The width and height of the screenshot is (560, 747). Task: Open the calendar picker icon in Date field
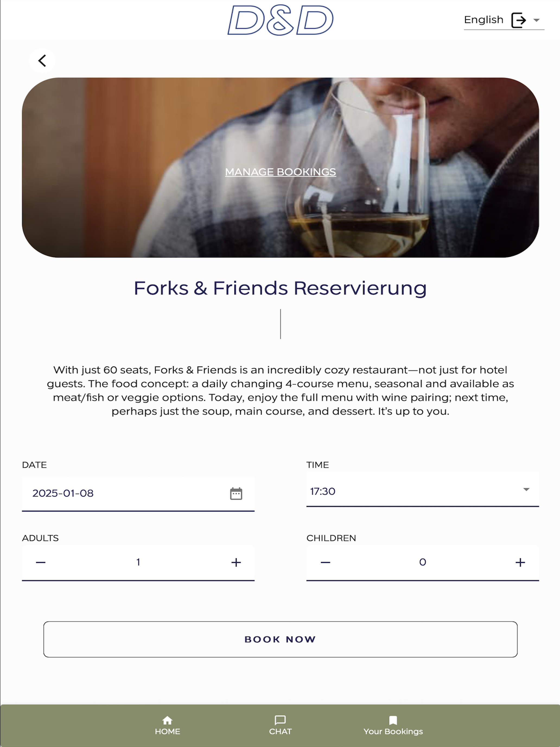pyautogui.click(x=236, y=493)
